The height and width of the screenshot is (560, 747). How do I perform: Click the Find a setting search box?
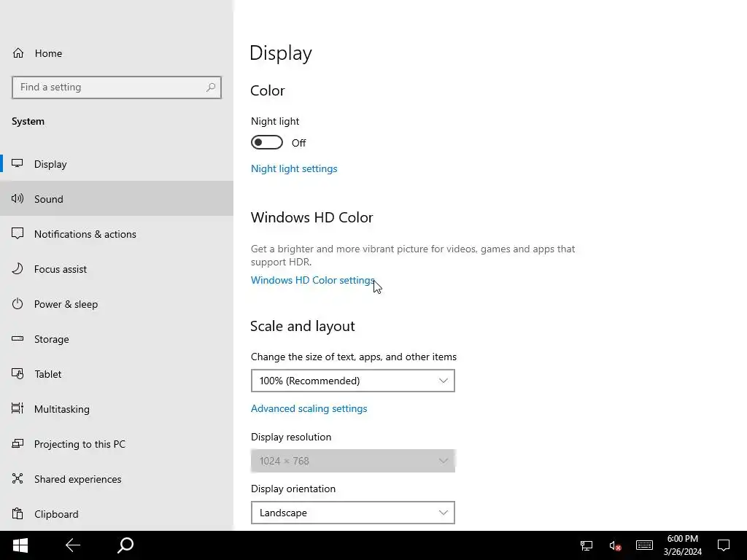[117, 87]
